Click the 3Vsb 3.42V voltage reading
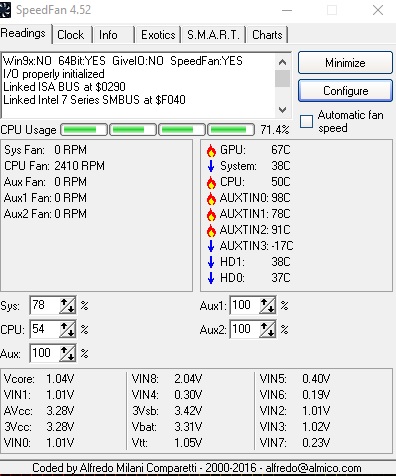Screen dimensions: 396x476 [x=167, y=411]
